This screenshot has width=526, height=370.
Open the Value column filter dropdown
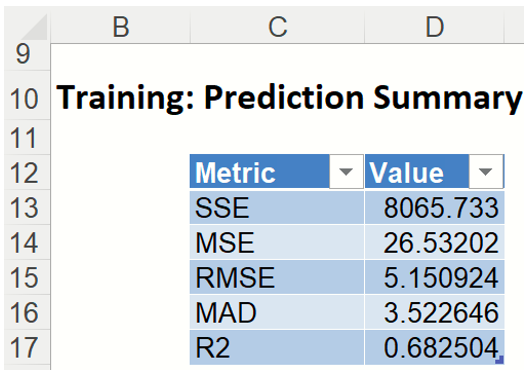click(486, 171)
